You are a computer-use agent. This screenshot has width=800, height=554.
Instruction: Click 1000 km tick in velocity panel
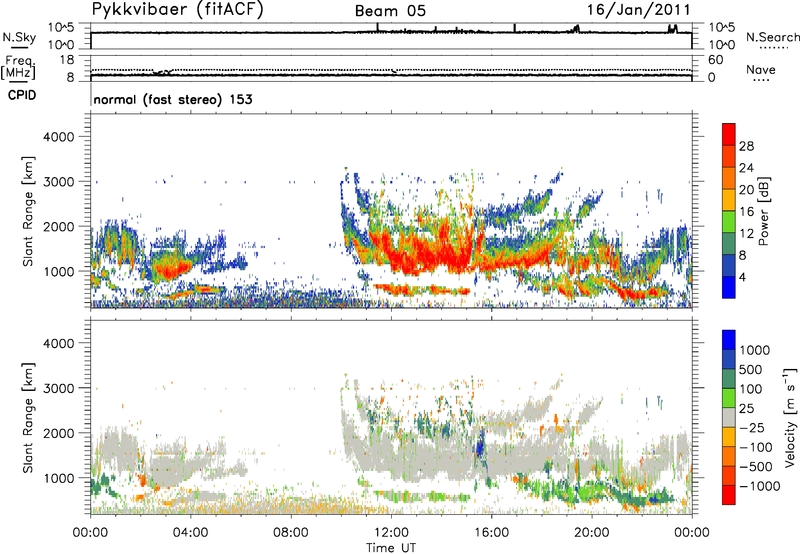pos(58,478)
